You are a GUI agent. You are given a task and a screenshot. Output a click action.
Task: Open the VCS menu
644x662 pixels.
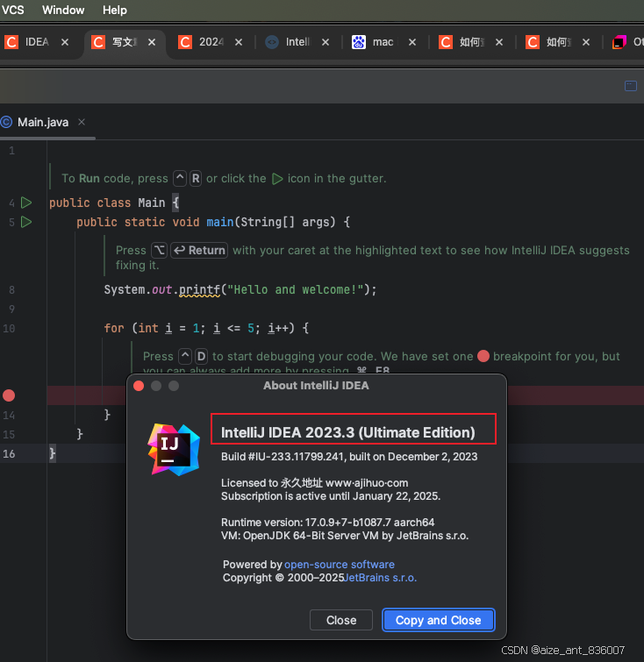[x=12, y=10]
